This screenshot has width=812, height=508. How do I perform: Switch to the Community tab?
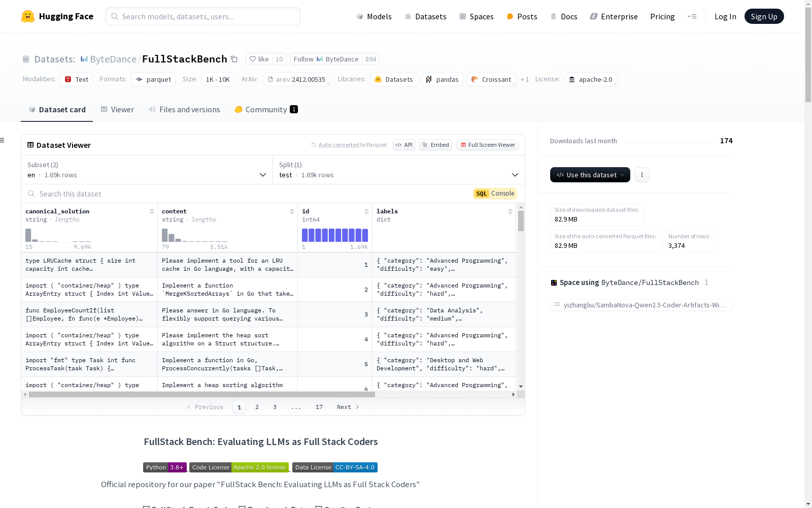tap(266, 110)
